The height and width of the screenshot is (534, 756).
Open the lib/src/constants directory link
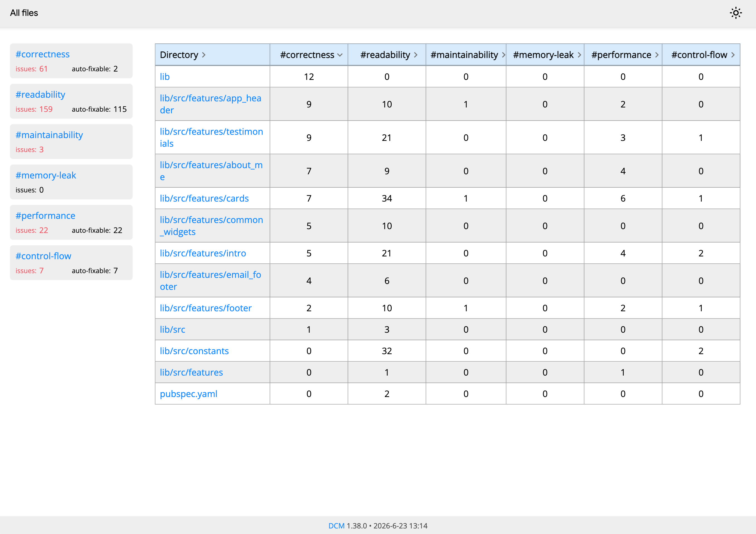point(194,351)
